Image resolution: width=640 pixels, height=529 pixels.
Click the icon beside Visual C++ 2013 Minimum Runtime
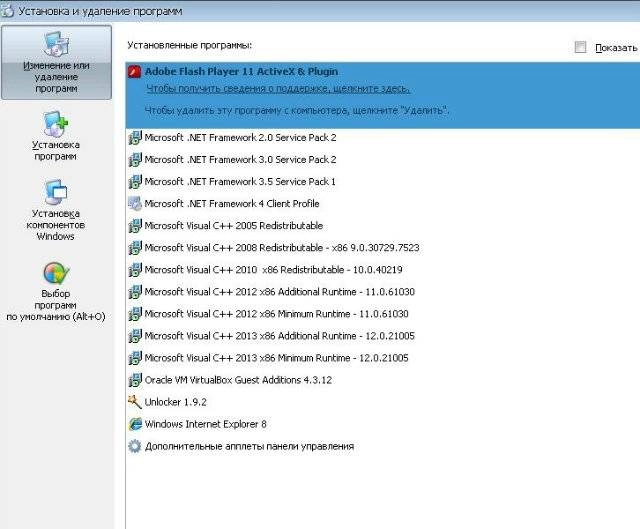(x=135, y=358)
